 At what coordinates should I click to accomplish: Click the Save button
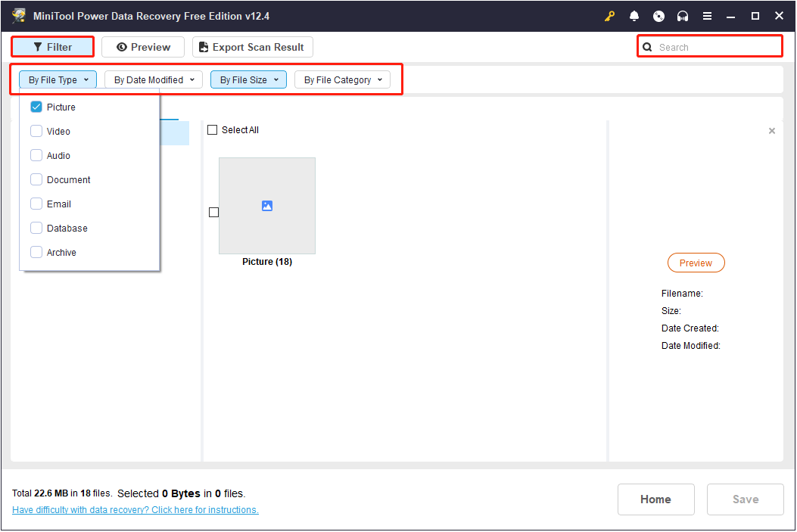pyautogui.click(x=746, y=499)
